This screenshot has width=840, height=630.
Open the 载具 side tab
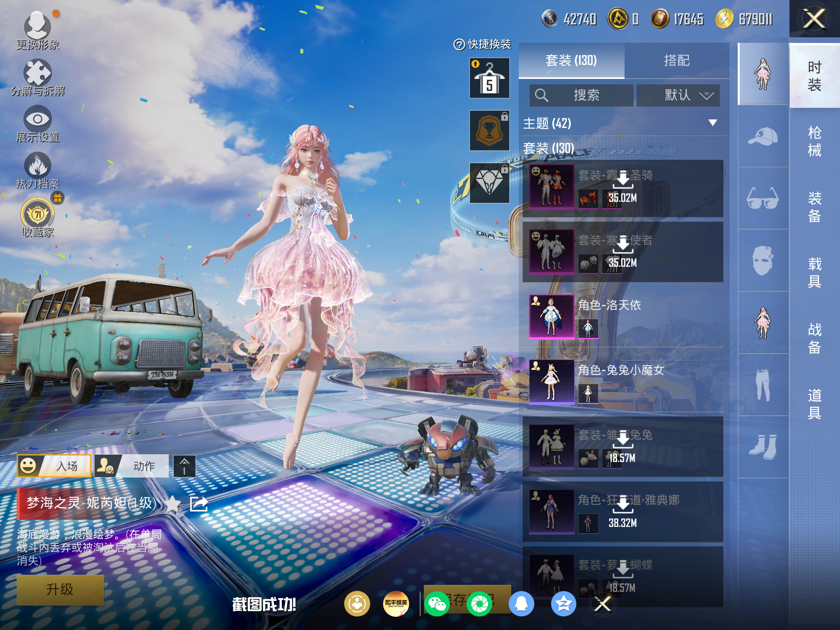click(814, 273)
